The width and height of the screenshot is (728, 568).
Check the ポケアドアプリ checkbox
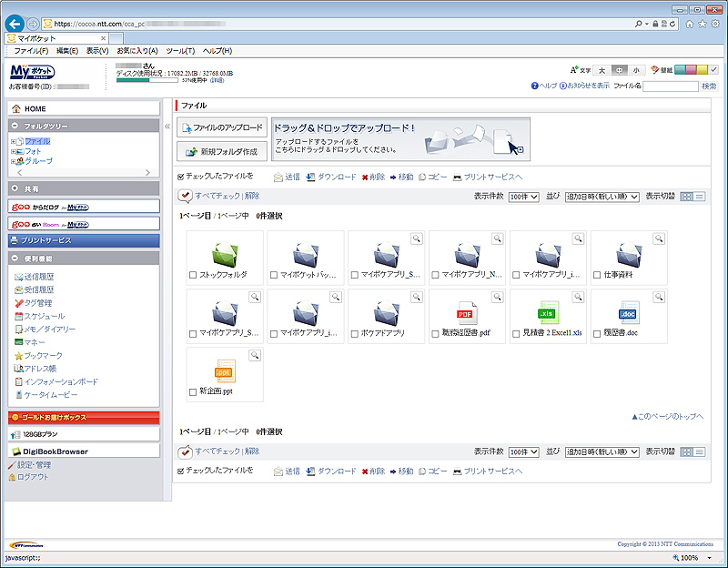point(355,333)
